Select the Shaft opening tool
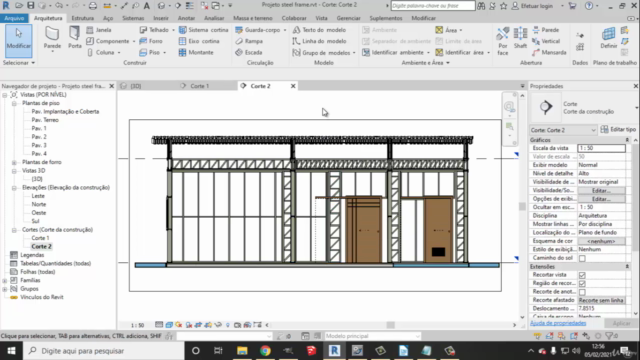The height and width of the screenshot is (360, 640). point(520,38)
